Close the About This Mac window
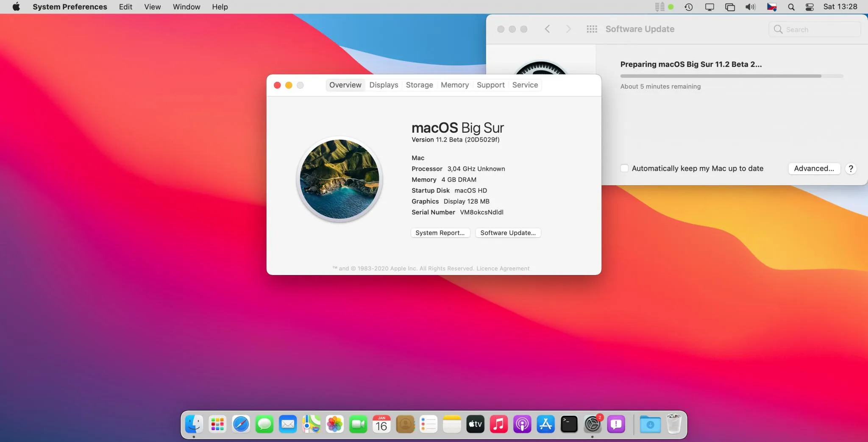868x442 pixels. (x=277, y=85)
